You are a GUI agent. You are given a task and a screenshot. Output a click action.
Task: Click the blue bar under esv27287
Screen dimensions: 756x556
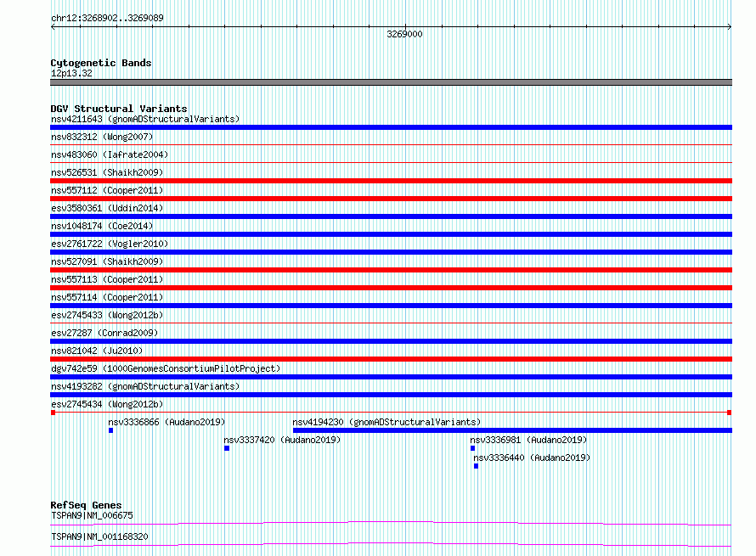tap(391, 341)
